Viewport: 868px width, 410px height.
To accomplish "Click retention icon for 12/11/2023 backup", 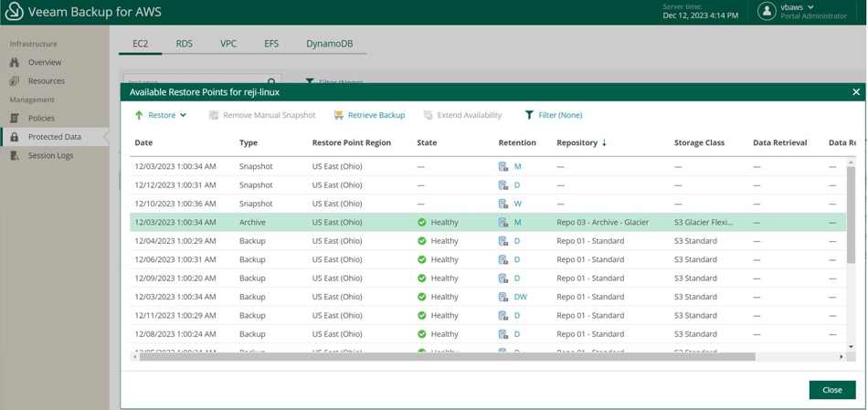I will tap(503, 315).
